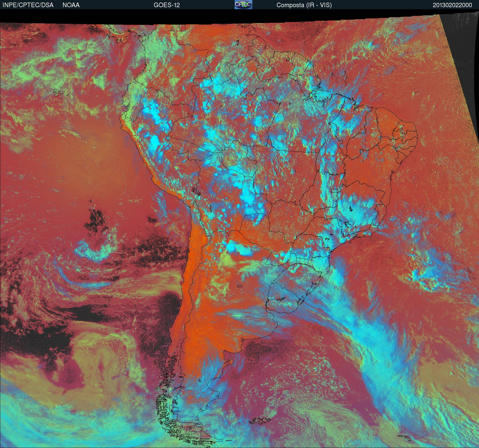The height and width of the screenshot is (448, 479).
Task: Click the Composta (IR - VIS) label
Action: (x=304, y=5)
